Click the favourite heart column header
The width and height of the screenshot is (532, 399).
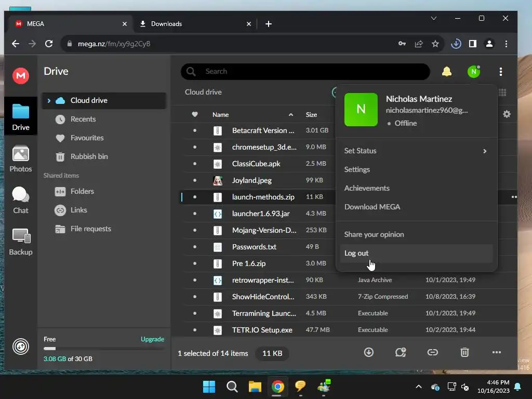click(195, 114)
